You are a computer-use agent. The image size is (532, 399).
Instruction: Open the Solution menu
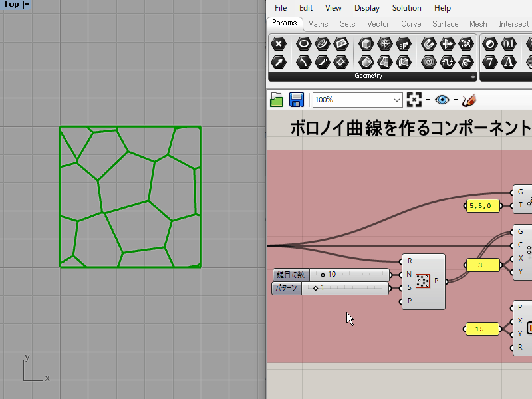tap(406, 8)
